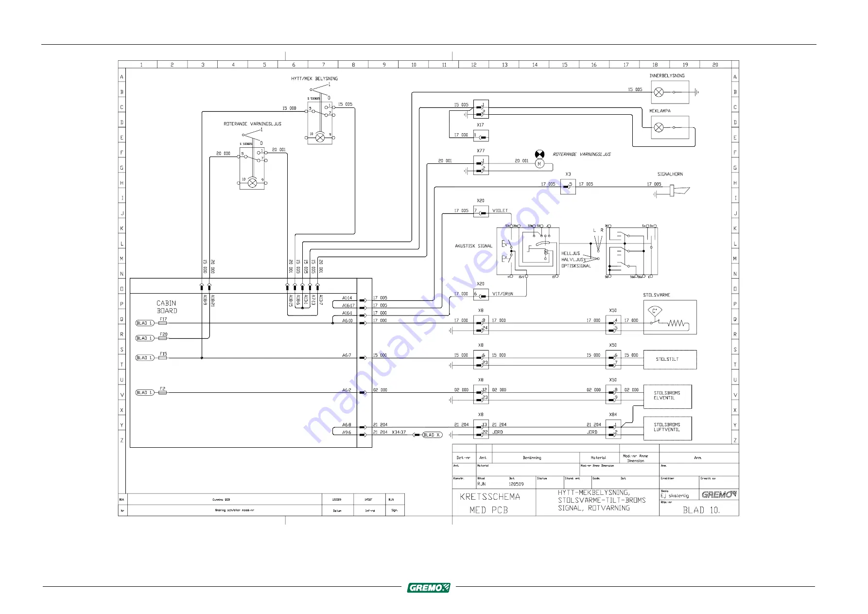The image size is (868, 614).
Task: Click fuse F15 symbol
Action: (163, 357)
